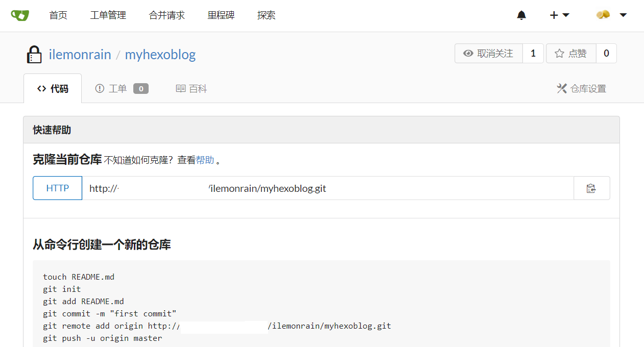Open the user avatar dropdown menu
The width and height of the screenshot is (644, 347).
coord(611,15)
